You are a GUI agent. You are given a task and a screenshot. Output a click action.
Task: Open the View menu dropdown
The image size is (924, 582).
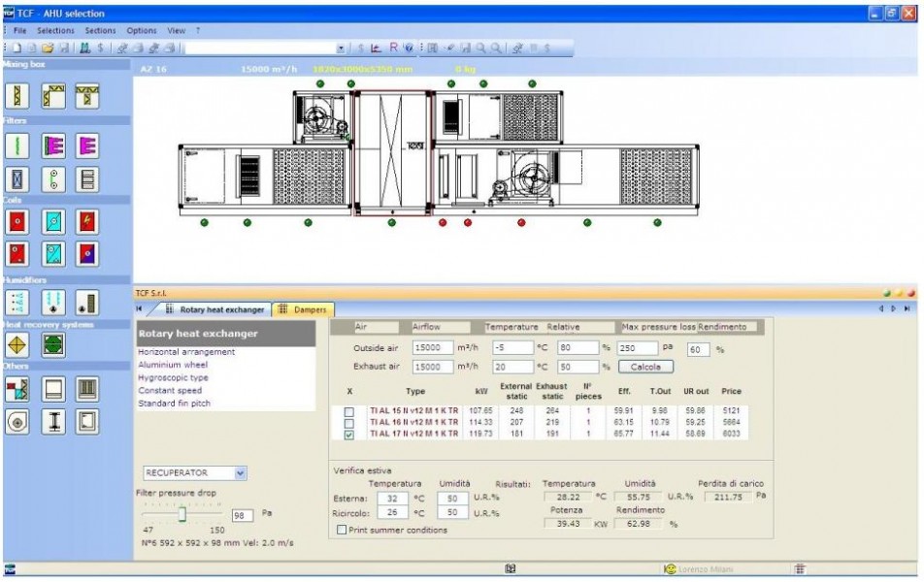pyautogui.click(x=177, y=31)
